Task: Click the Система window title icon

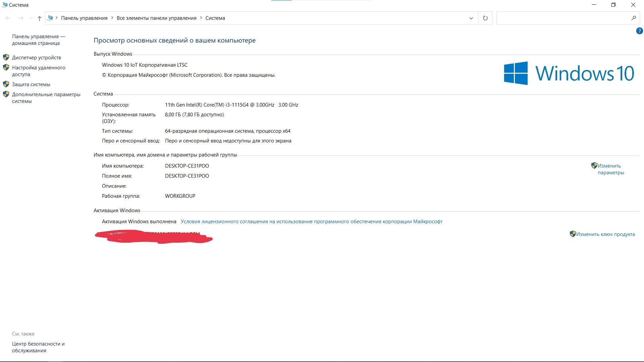Action: [x=4, y=5]
